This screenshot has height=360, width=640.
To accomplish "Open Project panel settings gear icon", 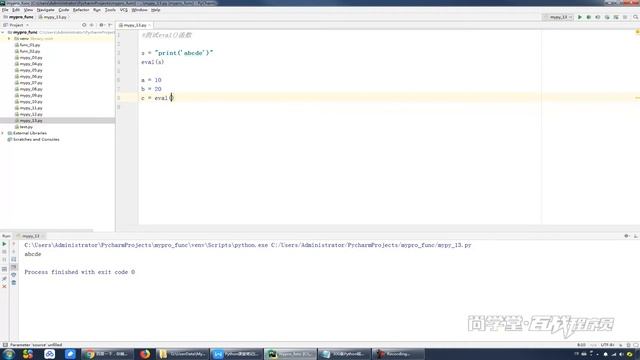I will pyautogui.click(x=101, y=25).
